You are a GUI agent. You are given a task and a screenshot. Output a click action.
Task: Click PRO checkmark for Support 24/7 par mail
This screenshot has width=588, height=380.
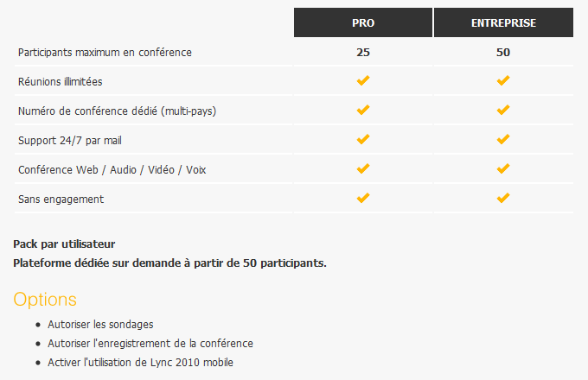point(363,140)
